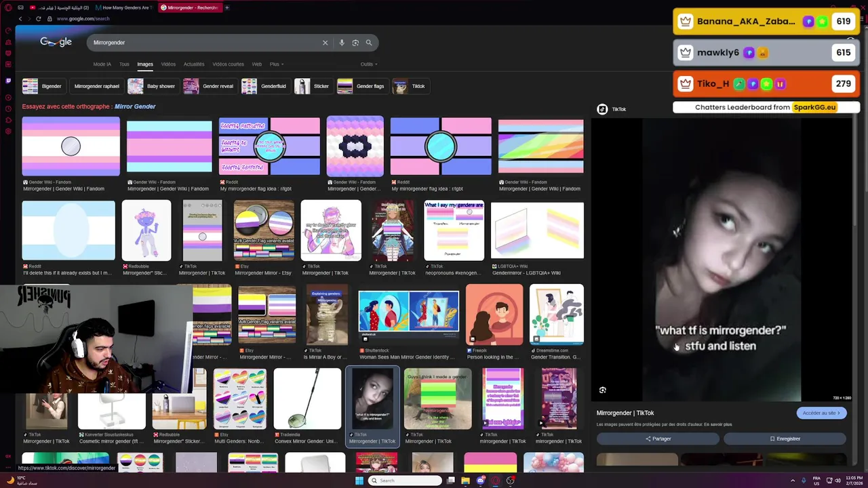868x488 pixels.
Task: Open the Shutterstock Woman Sees Man Mirror thumbnail
Action: coord(408,315)
